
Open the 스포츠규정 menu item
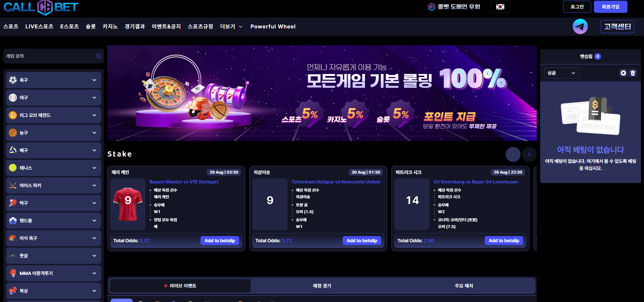click(201, 26)
